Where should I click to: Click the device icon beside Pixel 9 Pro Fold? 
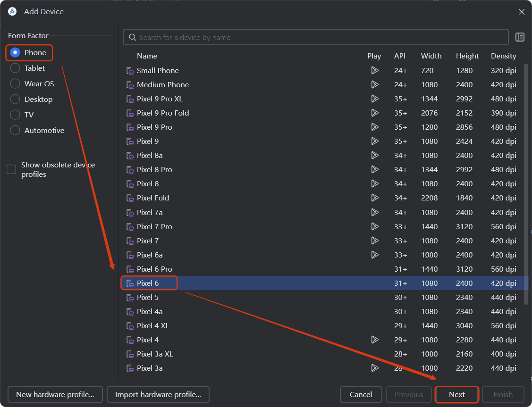[130, 113]
